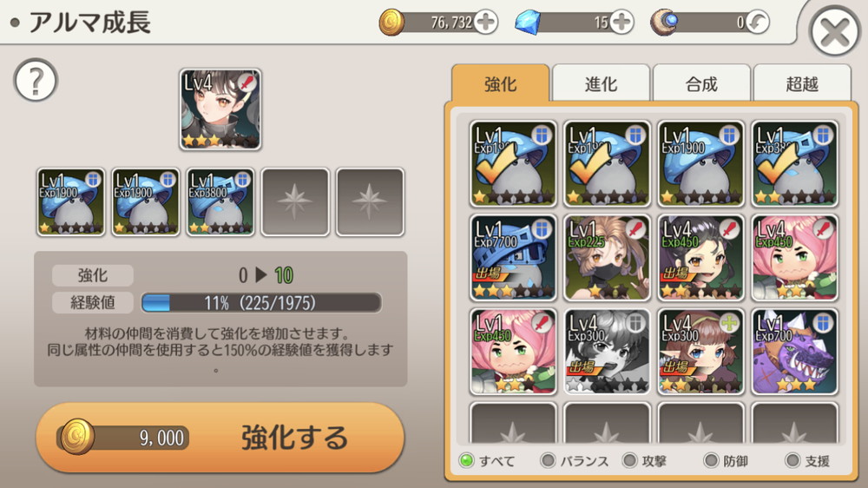Select the masked ninja Lv1 Exp225 card

coord(607,258)
